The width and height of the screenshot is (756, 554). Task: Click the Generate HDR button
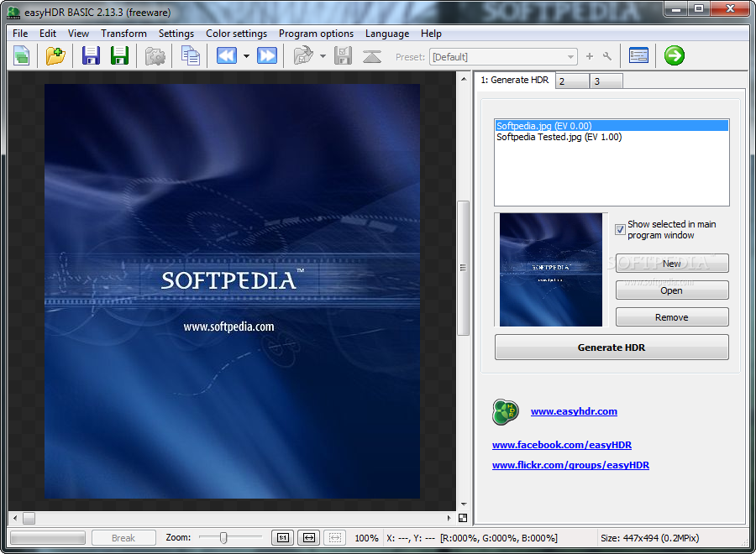[x=612, y=348]
